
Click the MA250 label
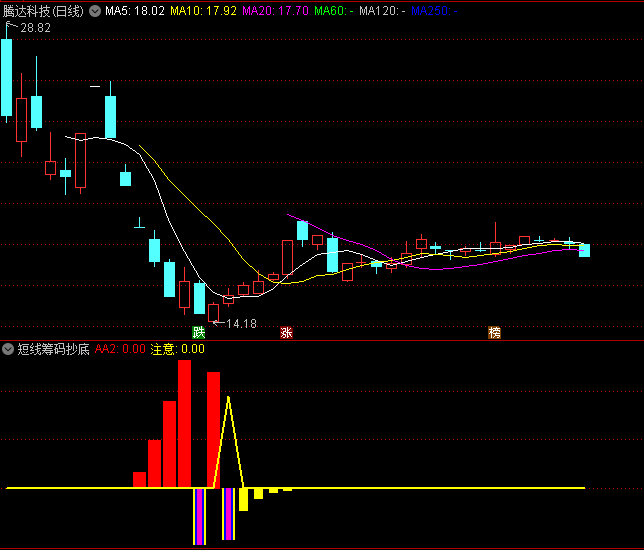tap(434, 11)
